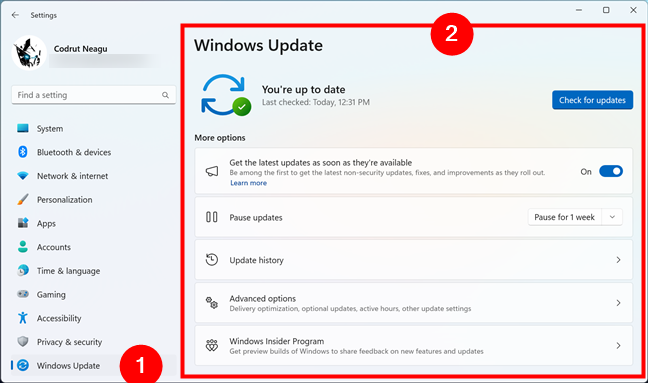Image resolution: width=648 pixels, height=383 pixels.
Task: Click the More options heading
Action: (x=220, y=138)
